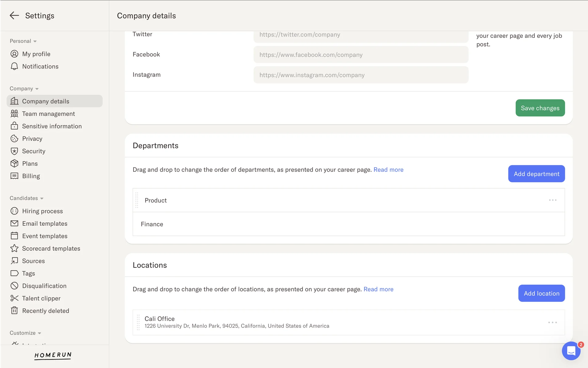Click drag handle beside Product department
The image size is (588, 368).
(137, 200)
